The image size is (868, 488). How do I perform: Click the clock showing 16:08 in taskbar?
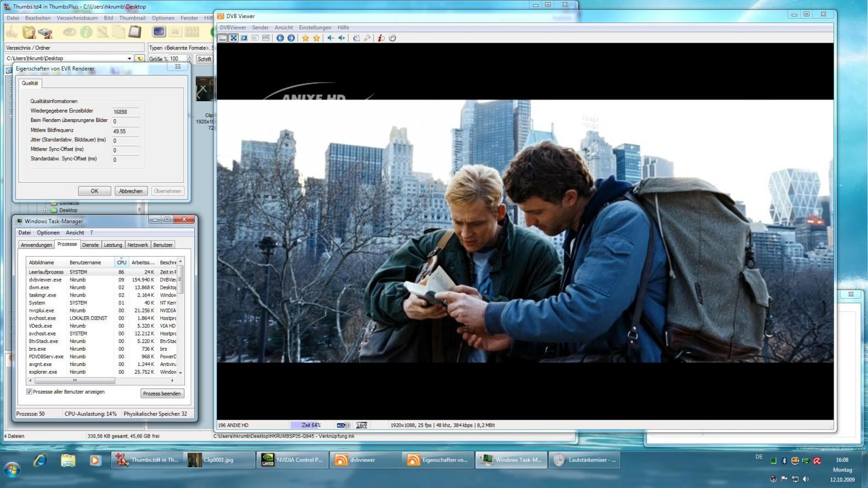click(x=842, y=460)
